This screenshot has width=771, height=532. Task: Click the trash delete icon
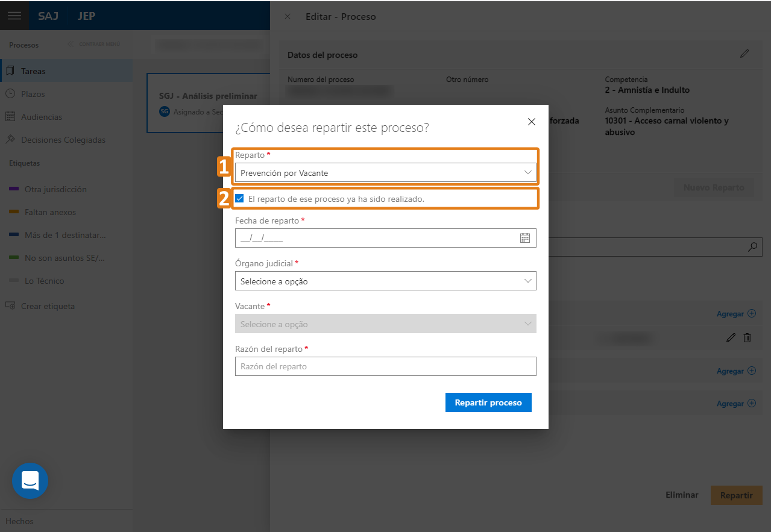747,338
